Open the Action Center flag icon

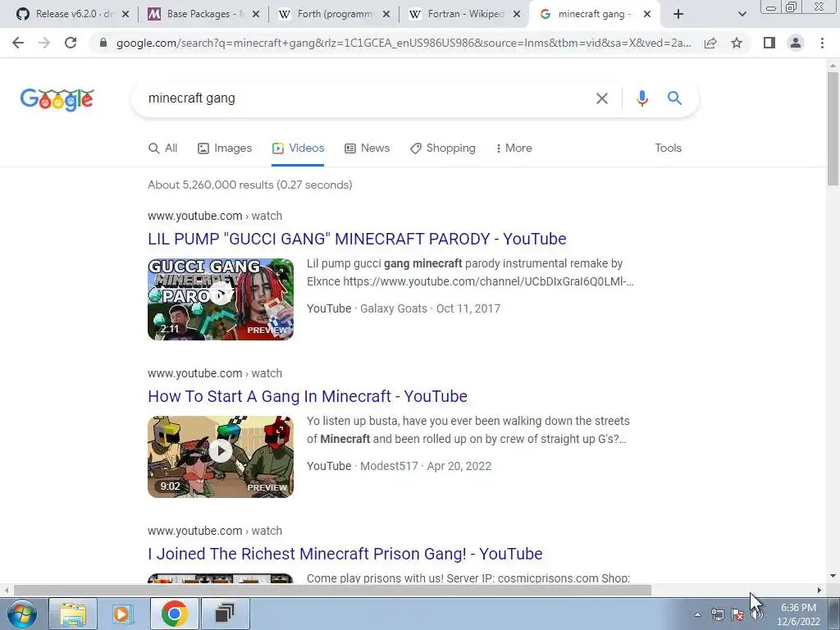point(737,614)
